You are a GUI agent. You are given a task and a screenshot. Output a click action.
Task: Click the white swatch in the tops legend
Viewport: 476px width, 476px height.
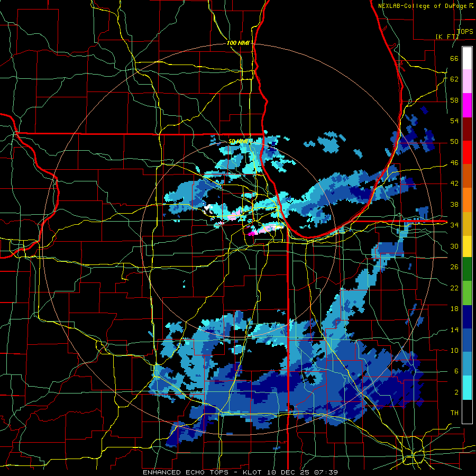467,58
